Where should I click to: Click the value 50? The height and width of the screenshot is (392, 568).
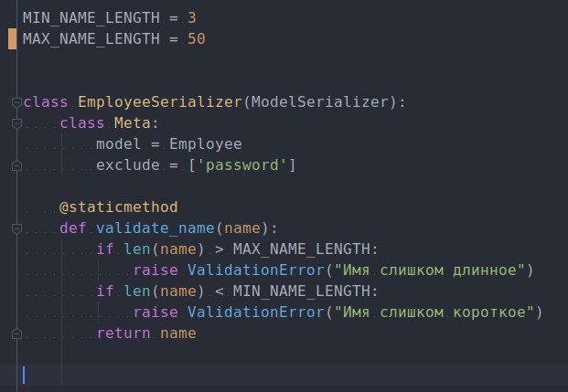(x=197, y=38)
